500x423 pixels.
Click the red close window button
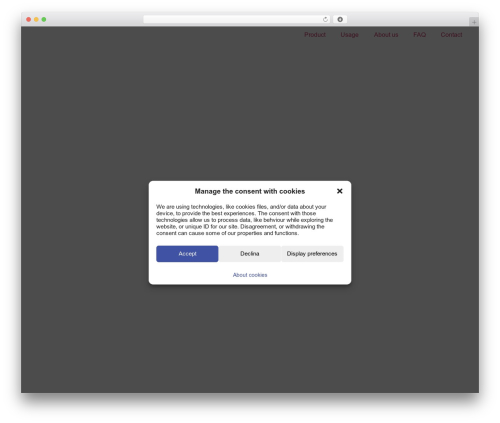29,19
